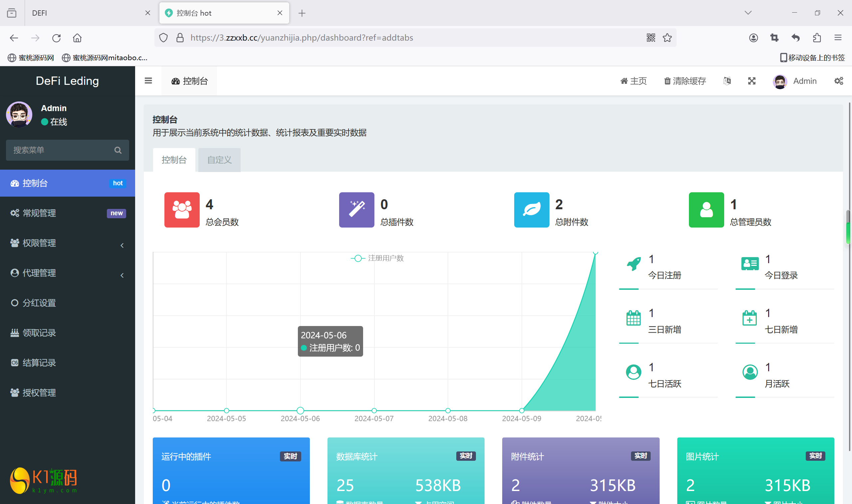Click the red 总会员数 members icon

tap(182, 210)
